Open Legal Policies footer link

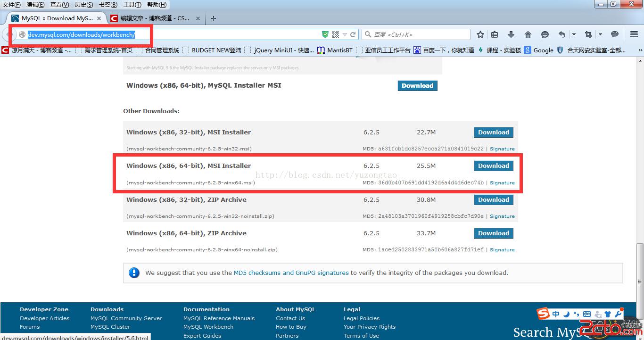362,318
